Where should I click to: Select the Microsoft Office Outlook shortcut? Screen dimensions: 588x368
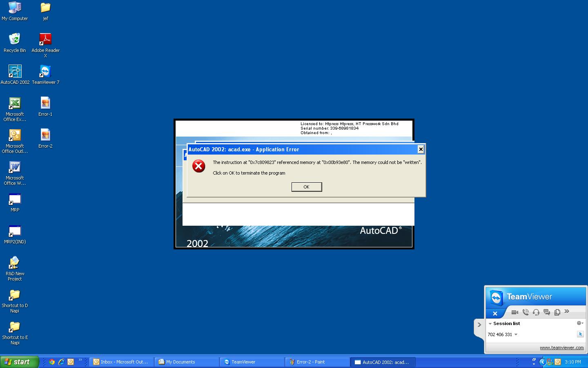point(15,141)
